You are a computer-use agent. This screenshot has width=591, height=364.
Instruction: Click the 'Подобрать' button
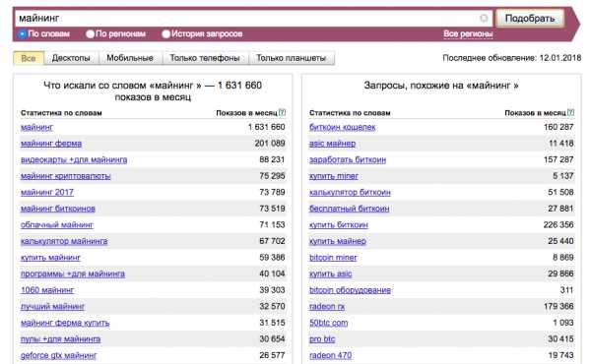[x=530, y=18]
